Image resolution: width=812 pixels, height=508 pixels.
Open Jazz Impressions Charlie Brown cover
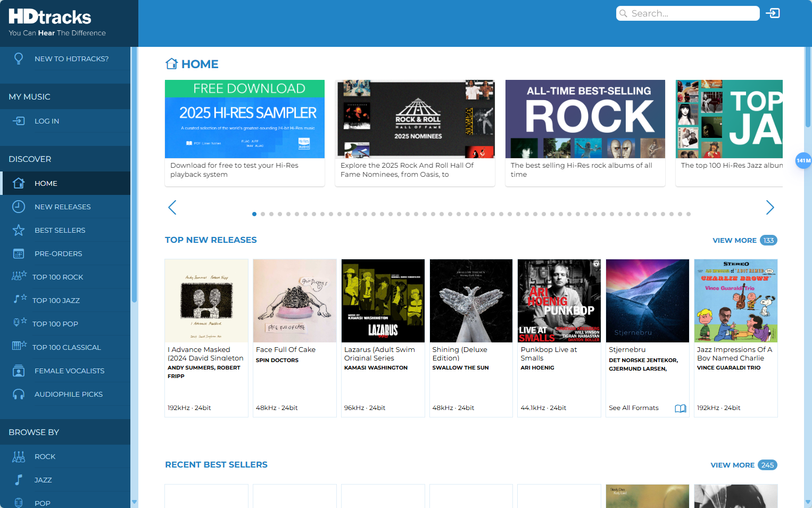pos(736,301)
